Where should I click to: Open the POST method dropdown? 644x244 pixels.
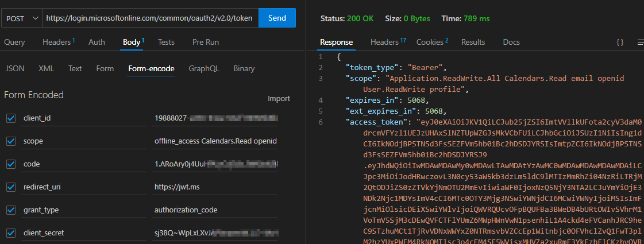[22, 18]
